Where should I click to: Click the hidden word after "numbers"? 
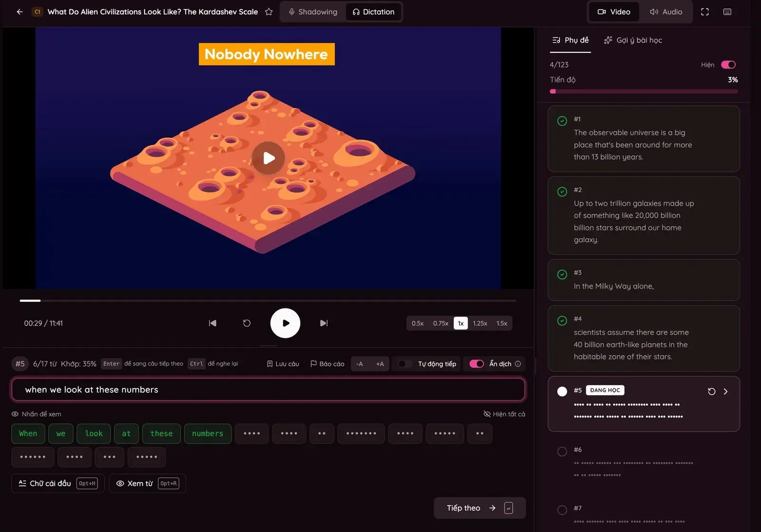click(252, 434)
